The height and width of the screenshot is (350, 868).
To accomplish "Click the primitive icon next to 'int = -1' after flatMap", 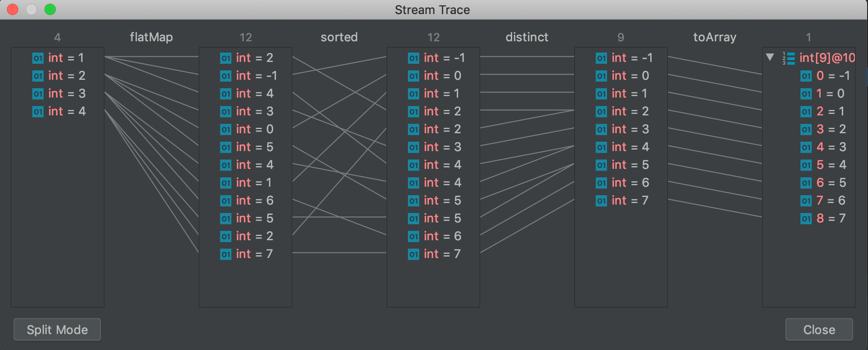I will click(x=226, y=76).
